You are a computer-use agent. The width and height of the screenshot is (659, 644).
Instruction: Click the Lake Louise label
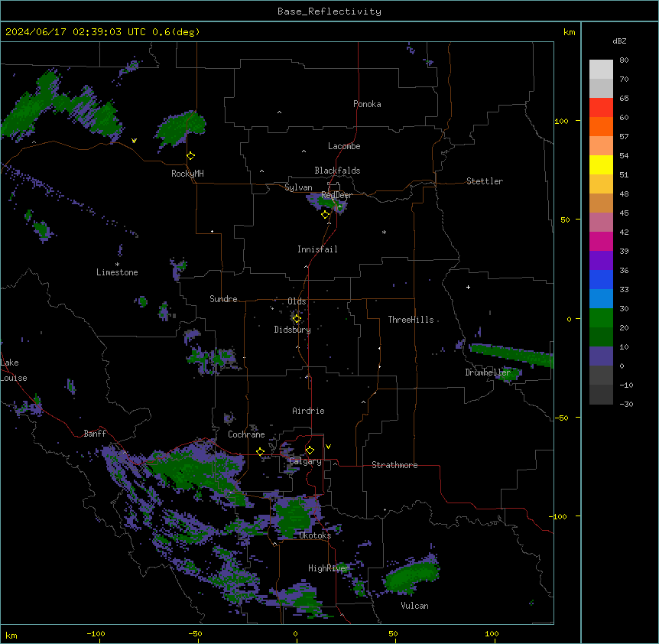[14, 370]
